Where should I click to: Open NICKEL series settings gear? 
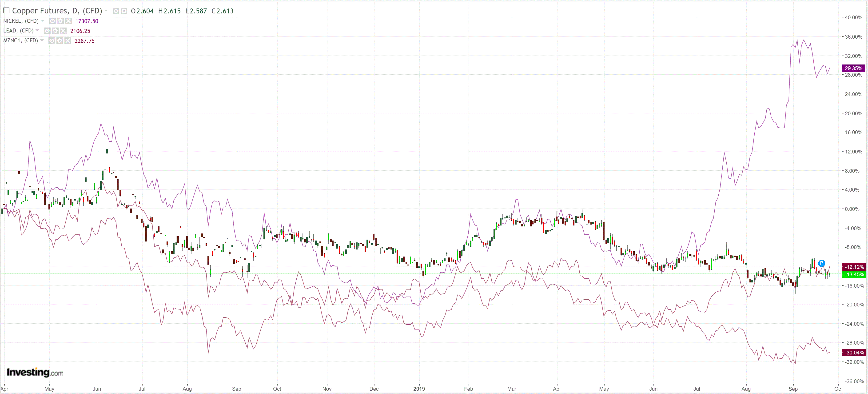coord(60,21)
